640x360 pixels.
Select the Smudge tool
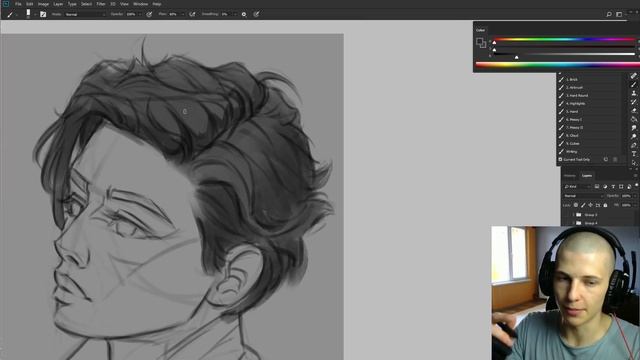pyautogui.click(x=633, y=128)
